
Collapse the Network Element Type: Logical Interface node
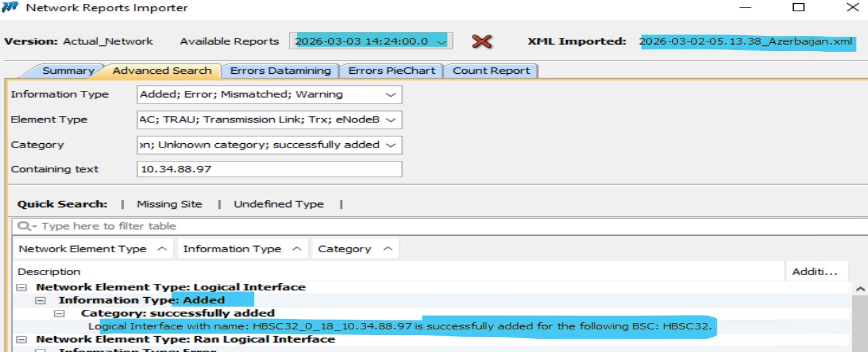click(x=23, y=288)
